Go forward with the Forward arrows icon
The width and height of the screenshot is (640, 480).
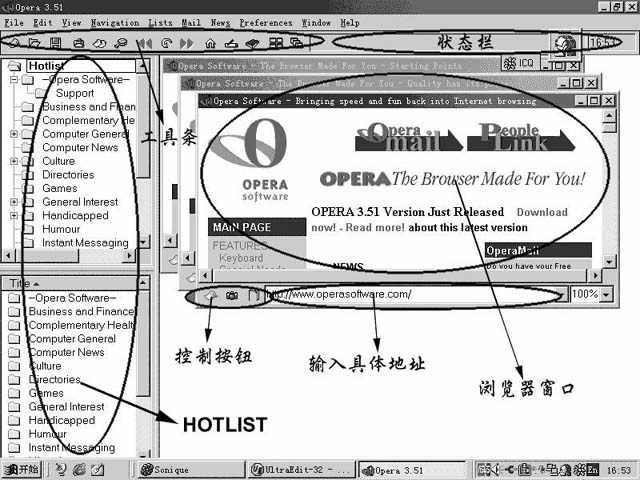coord(187,43)
